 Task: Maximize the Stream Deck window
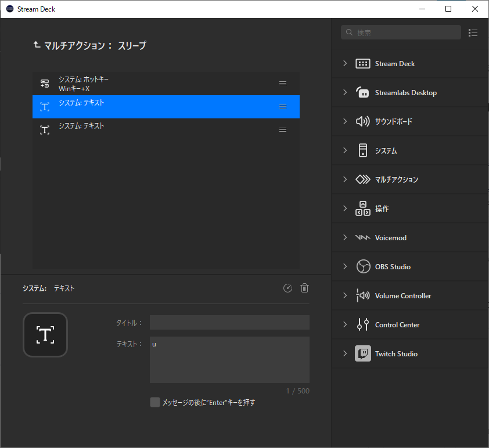448,9
